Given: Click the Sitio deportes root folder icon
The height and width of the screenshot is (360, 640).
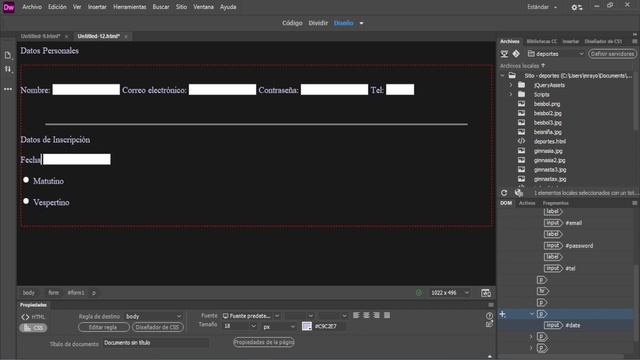Looking at the screenshot, I should click(512, 76).
